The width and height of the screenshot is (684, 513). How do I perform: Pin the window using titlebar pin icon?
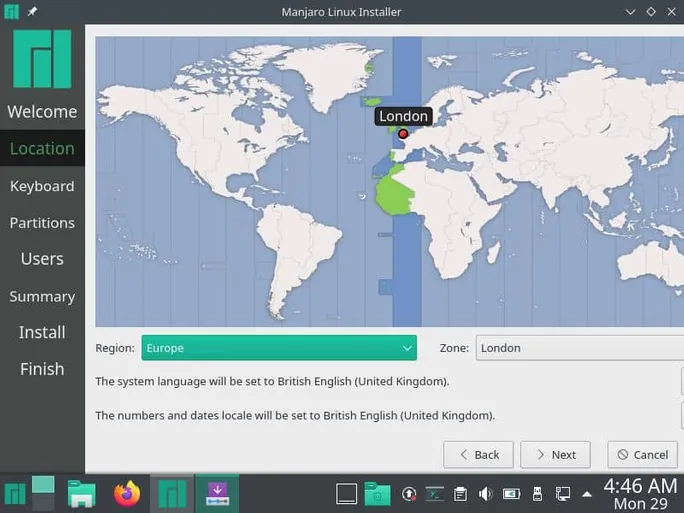[32, 11]
